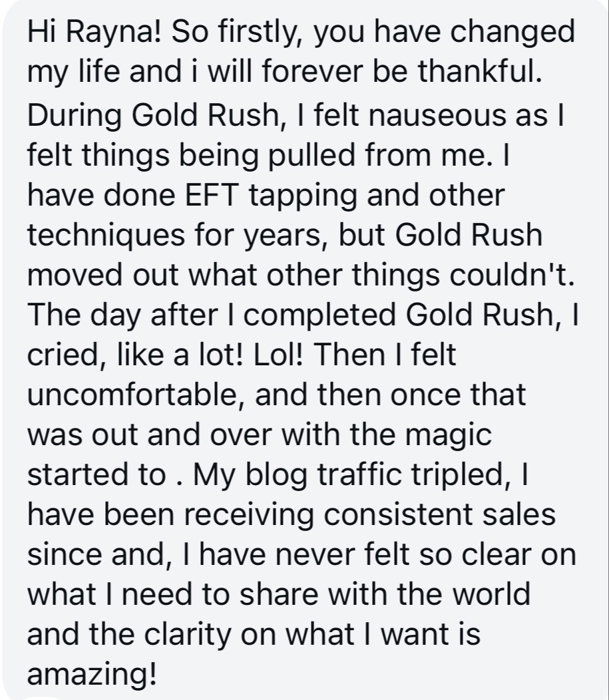The width and height of the screenshot is (609, 700).
Task: Tap the word "techniques" in message
Action: pos(106,236)
